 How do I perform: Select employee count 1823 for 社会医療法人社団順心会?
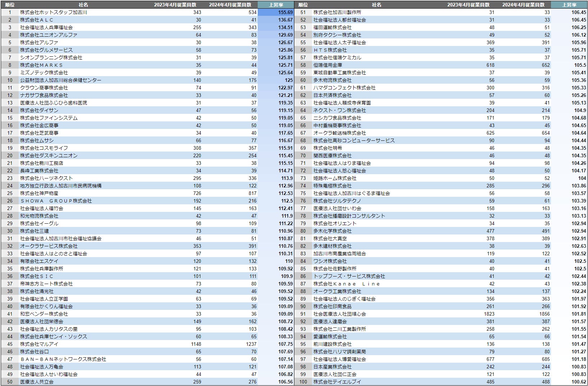click(489, 314)
